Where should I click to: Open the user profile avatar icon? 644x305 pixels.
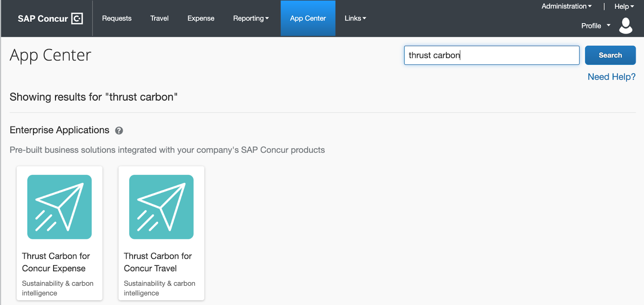point(625,26)
